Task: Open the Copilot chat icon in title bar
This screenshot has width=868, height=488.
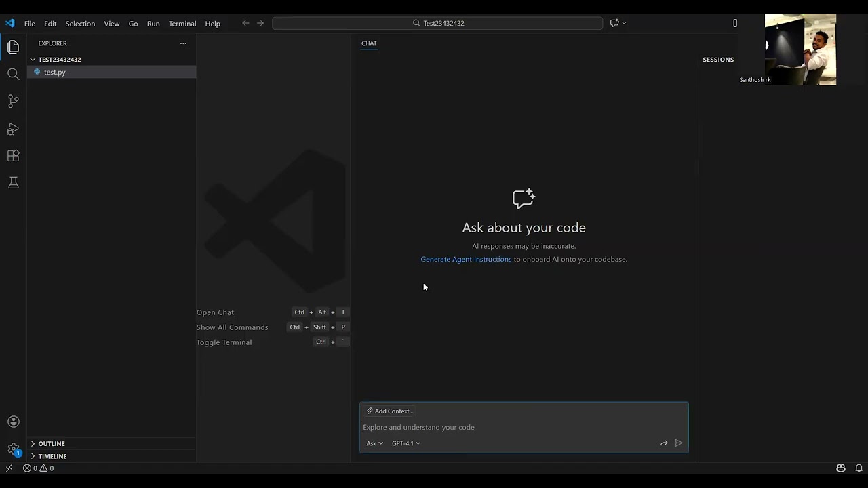Action: click(x=614, y=23)
